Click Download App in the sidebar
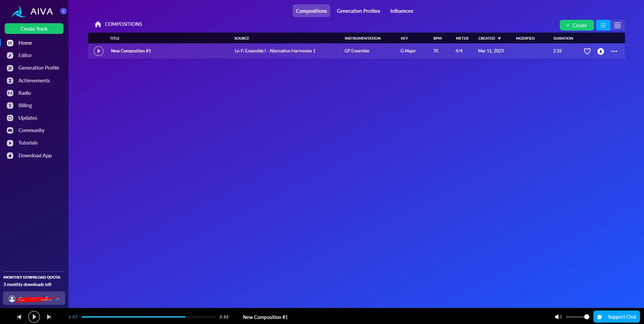 (x=35, y=156)
